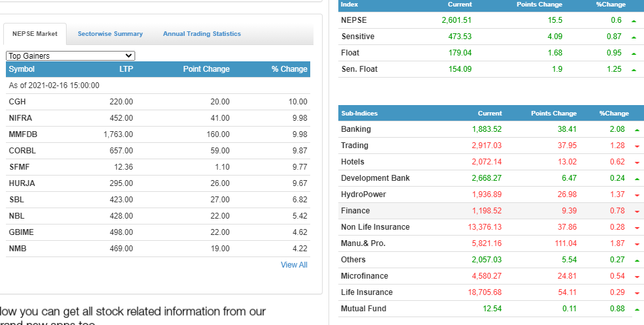This screenshot has width=644, height=325.
Task: Click down arrow in Finance row
Action: [x=637, y=211]
